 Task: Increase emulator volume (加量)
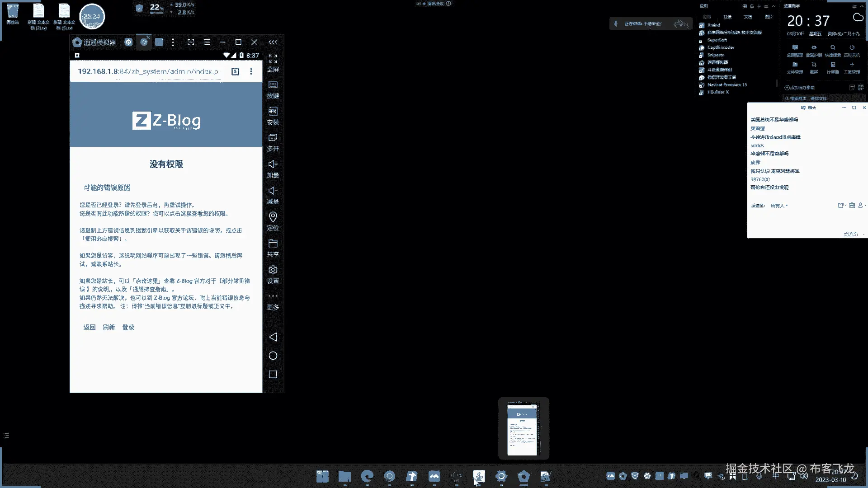click(x=273, y=164)
